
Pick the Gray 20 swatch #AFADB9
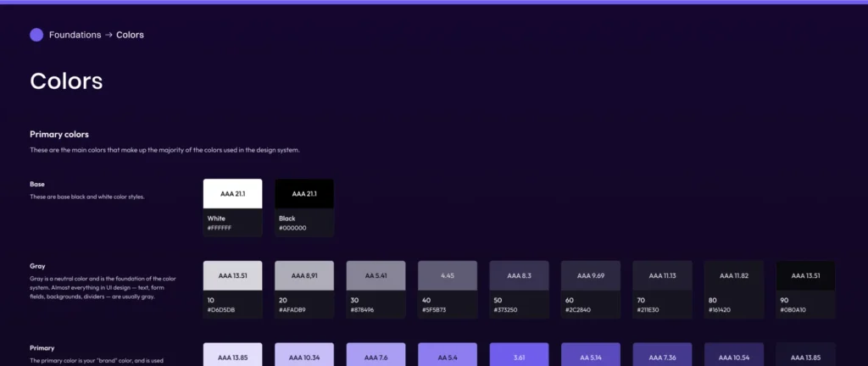pyautogui.click(x=303, y=276)
